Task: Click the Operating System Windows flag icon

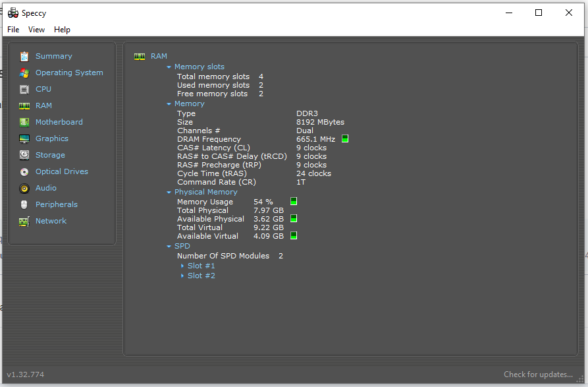Action: (x=24, y=73)
